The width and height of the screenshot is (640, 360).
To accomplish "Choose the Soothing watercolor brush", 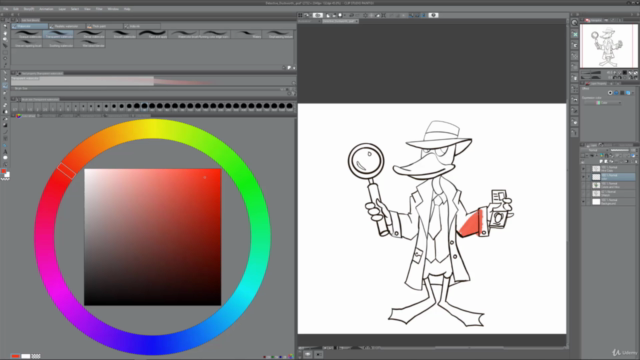I will pos(58,43).
